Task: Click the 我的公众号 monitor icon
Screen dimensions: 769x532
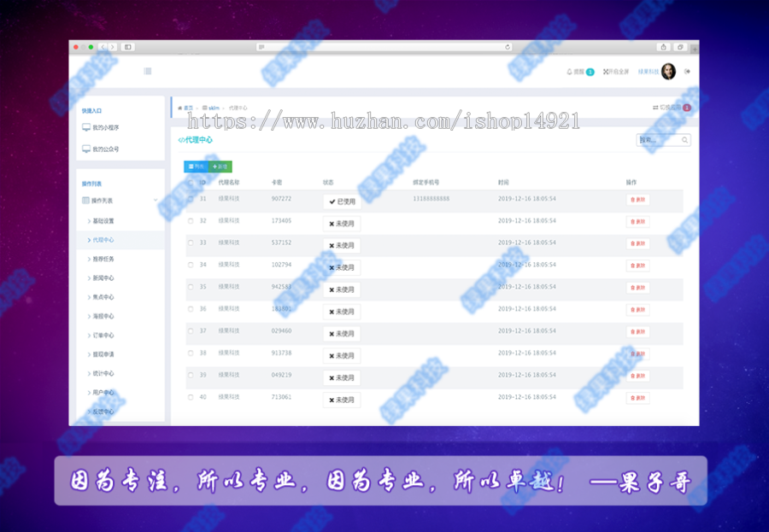Action: pyautogui.click(x=86, y=149)
